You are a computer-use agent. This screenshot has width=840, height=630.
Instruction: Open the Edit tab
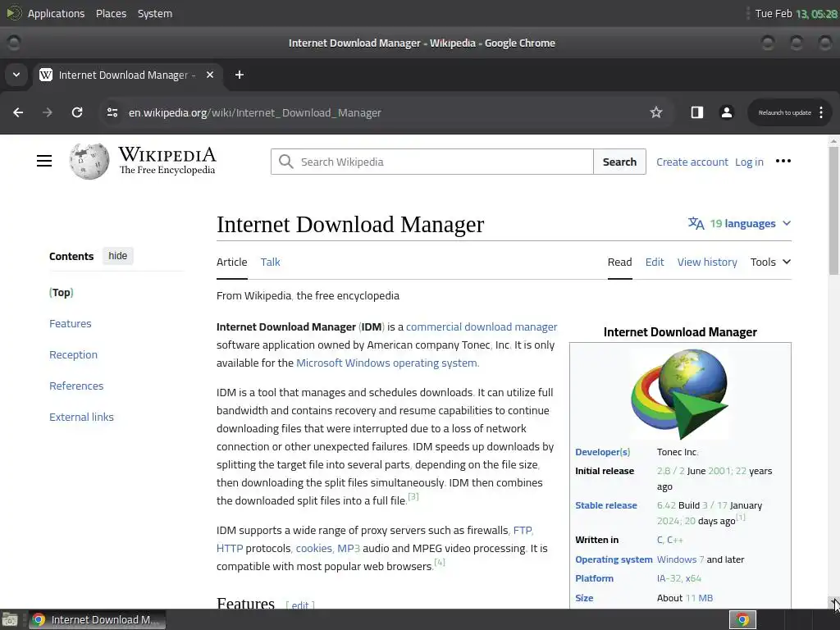pos(655,262)
